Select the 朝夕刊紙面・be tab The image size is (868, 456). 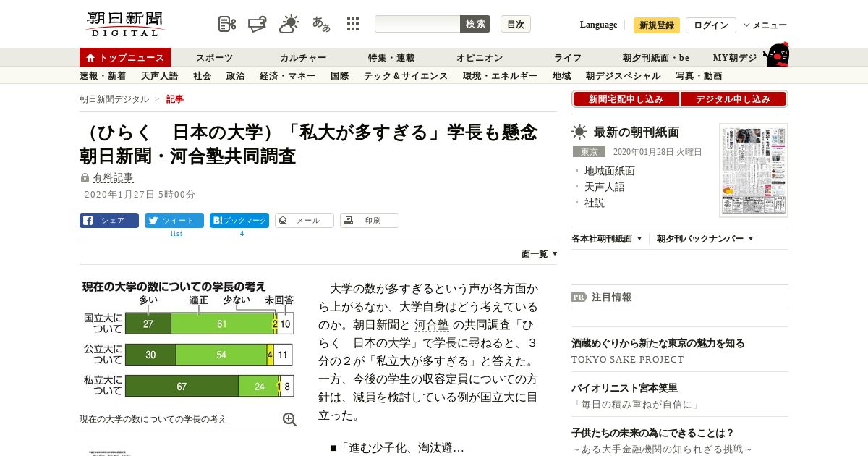pos(656,58)
